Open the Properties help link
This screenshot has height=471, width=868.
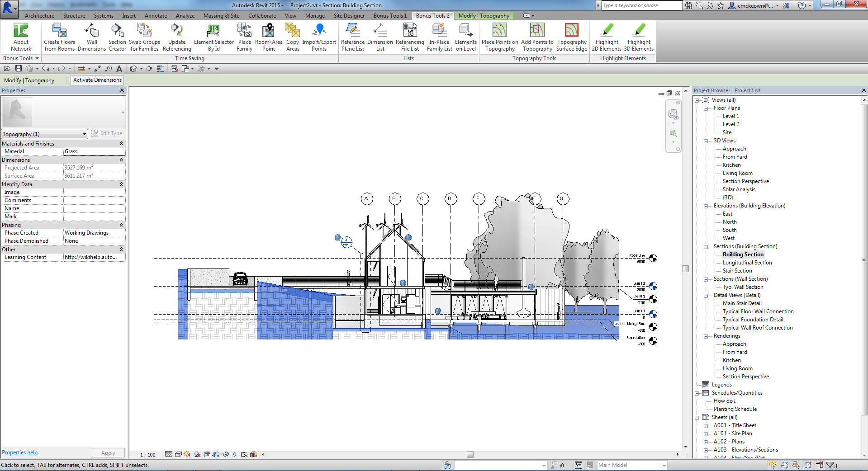pos(19,452)
